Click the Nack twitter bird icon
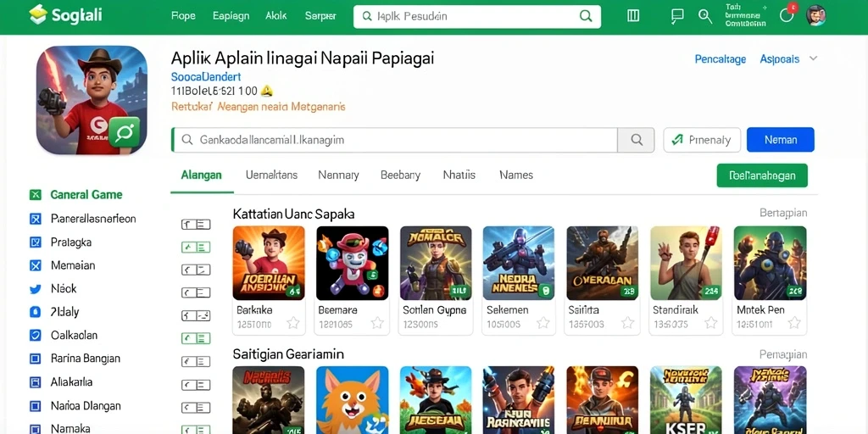Image resolution: width=868 pixels, height=434 pixels. 35,289
